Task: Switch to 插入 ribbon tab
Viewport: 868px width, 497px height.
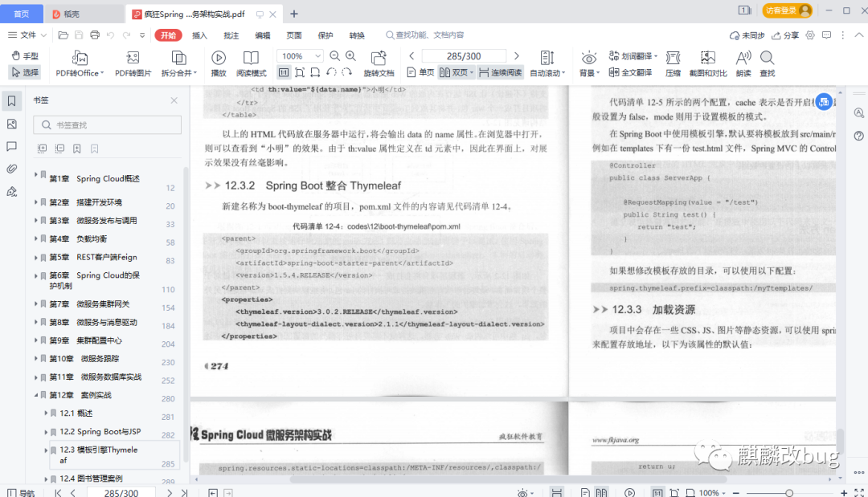Action: [199, 35]
